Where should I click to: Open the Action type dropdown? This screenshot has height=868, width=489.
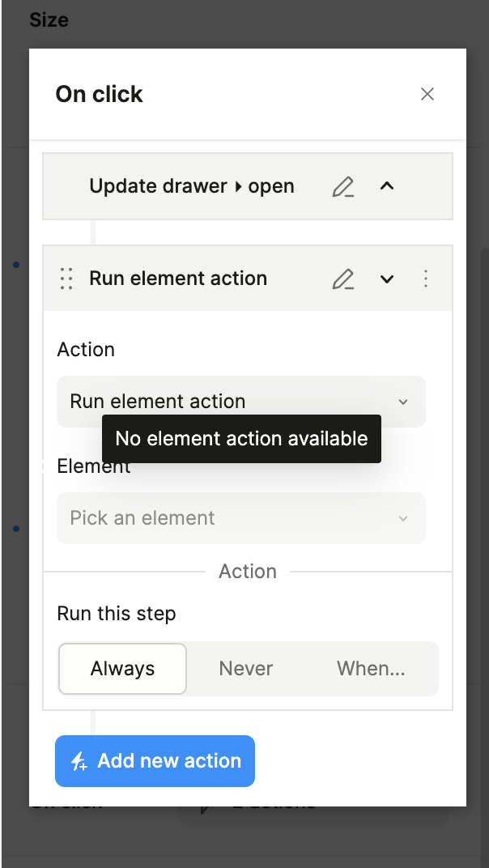click(240, 402)
